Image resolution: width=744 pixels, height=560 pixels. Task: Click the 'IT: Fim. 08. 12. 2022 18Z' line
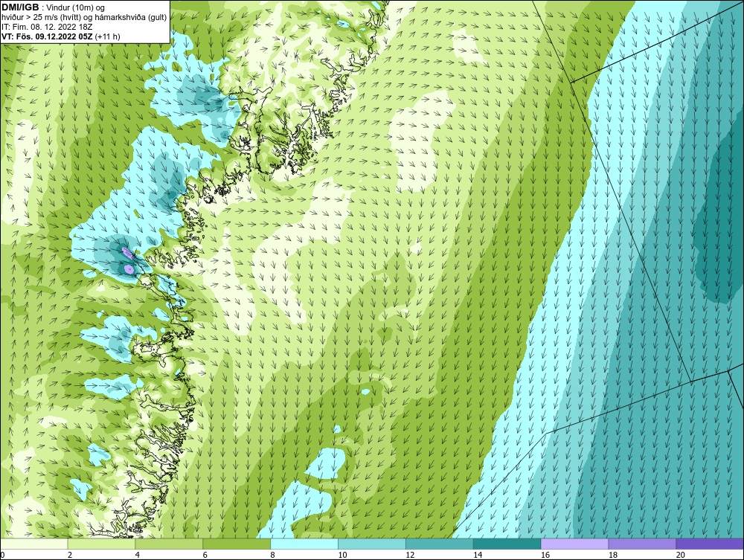point(47,27)
